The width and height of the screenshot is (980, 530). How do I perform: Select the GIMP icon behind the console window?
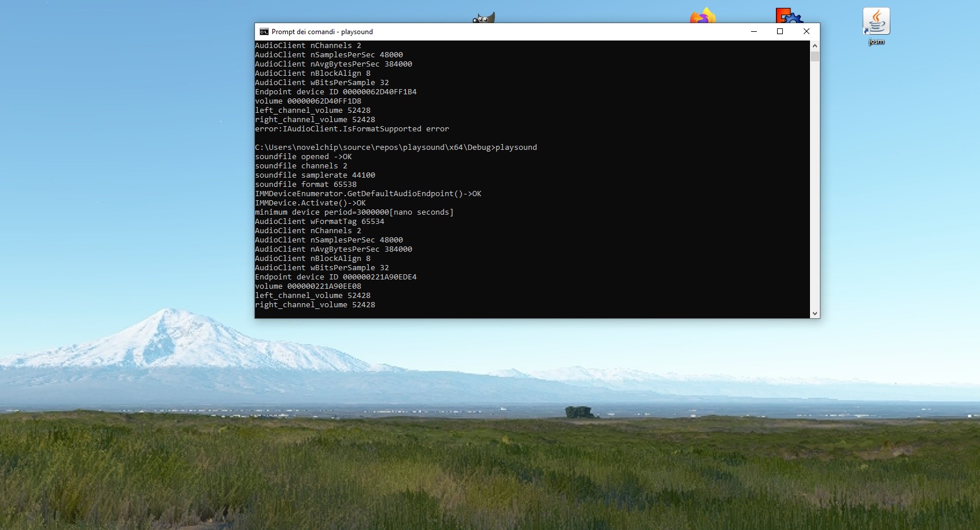(483, 18)
